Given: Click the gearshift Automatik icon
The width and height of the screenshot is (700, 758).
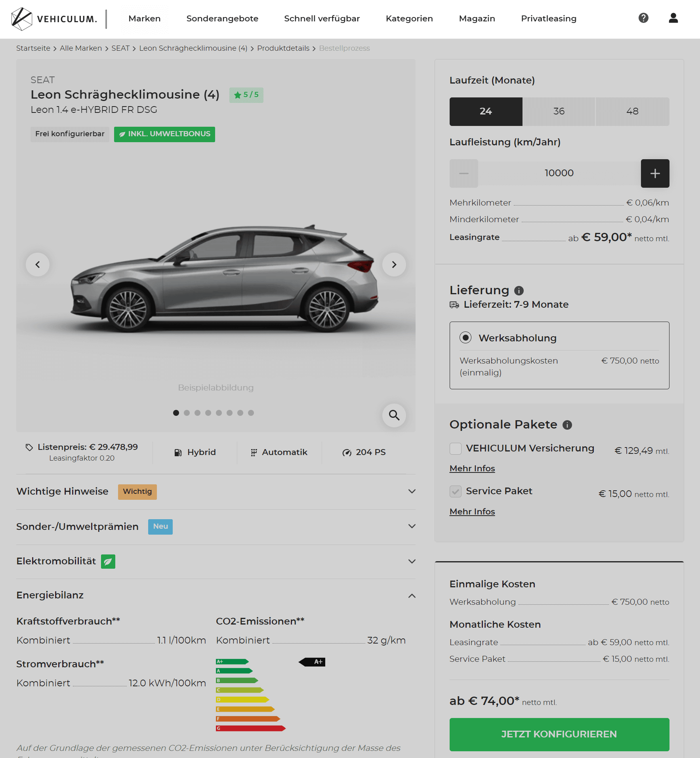Looking at the screenshot, I should click(254, 452).
